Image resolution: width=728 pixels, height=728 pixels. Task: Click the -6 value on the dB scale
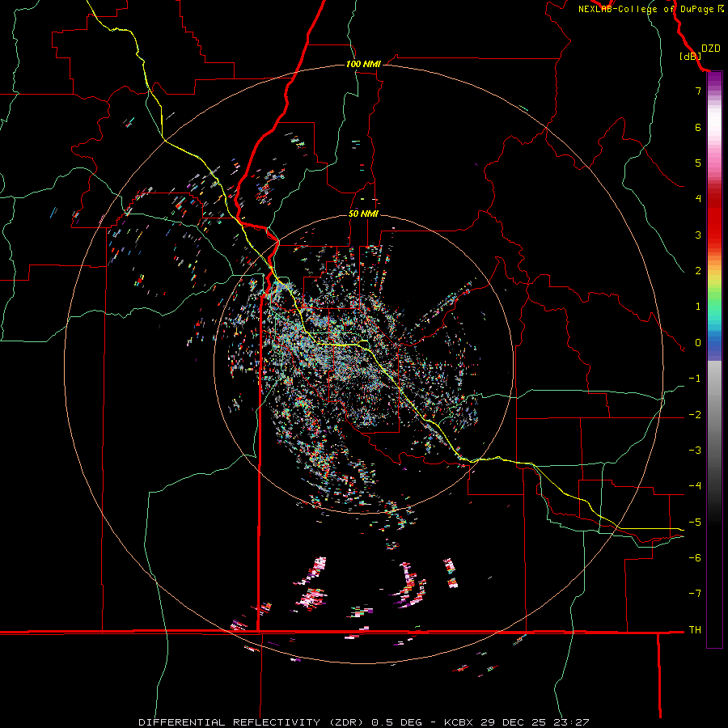click(x=695, y=558)
